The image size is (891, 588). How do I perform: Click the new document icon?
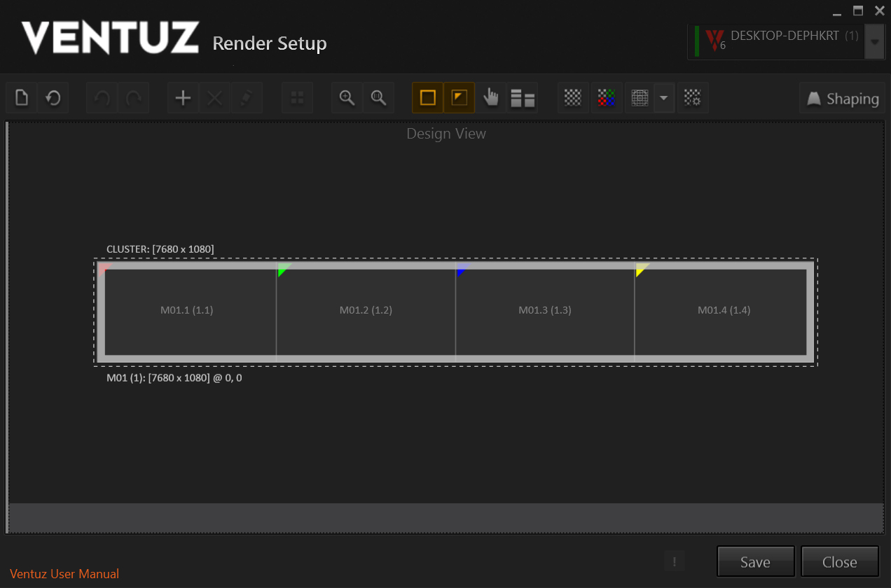pos(22,98)
